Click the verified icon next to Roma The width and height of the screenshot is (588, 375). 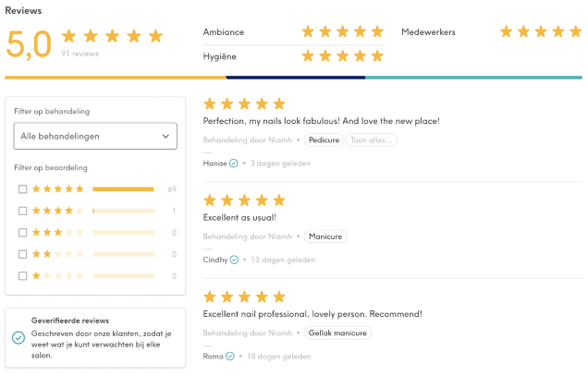click(232, 356)
